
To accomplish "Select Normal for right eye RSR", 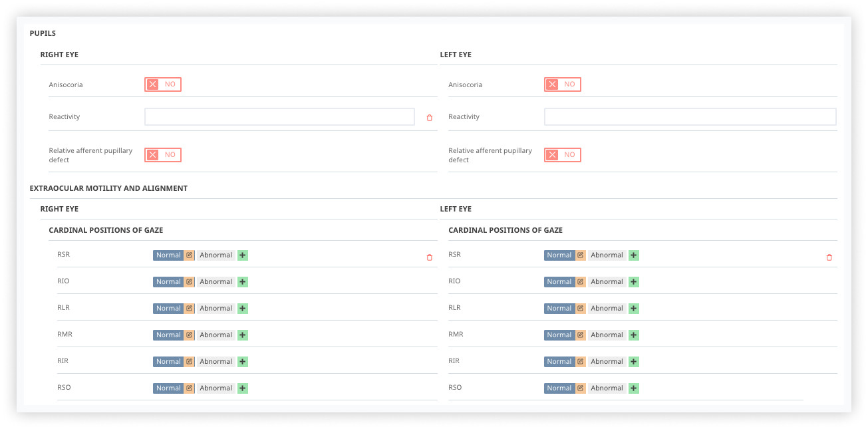I will point(168,255).
